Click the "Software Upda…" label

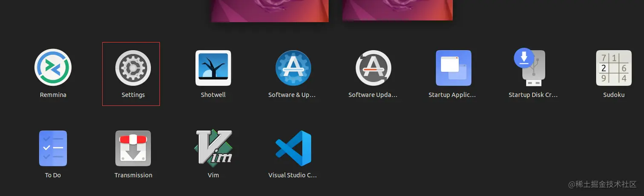tap(373, 95)
